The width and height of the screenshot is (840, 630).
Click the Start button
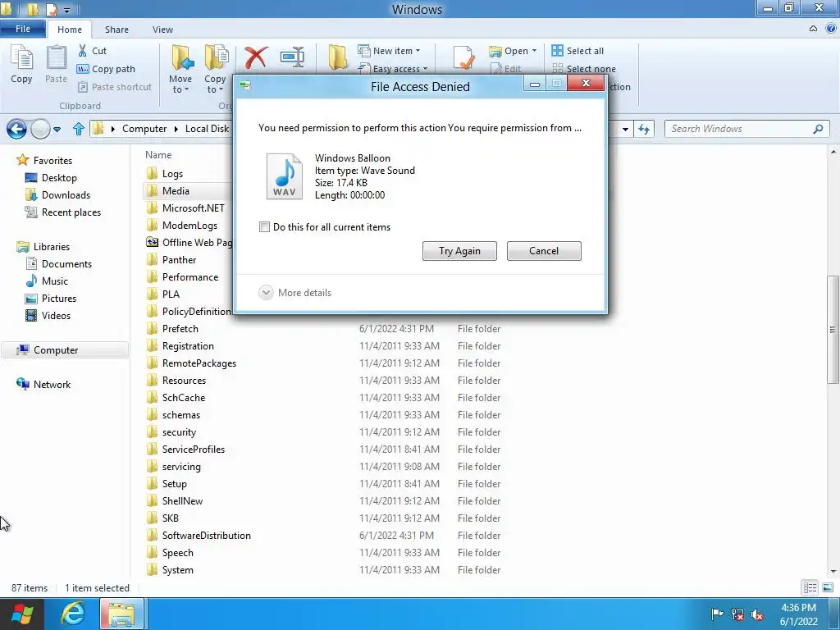tap(22, 614)
